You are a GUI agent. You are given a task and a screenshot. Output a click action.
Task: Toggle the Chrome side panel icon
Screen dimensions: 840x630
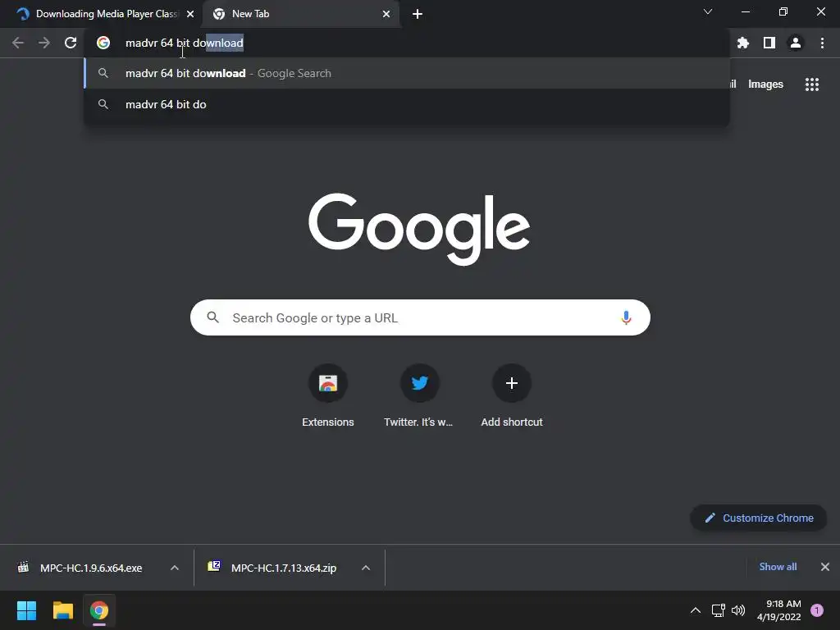(x=769, y=43)
